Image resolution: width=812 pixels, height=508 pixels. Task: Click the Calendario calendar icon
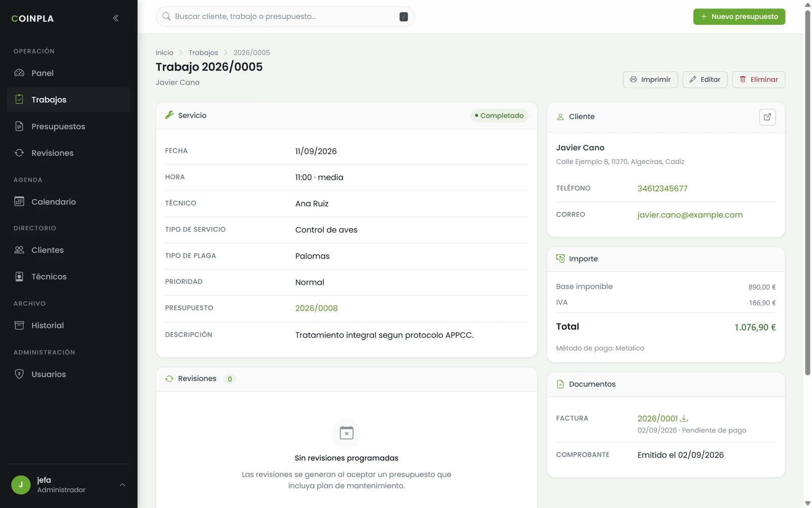point(19,202)
